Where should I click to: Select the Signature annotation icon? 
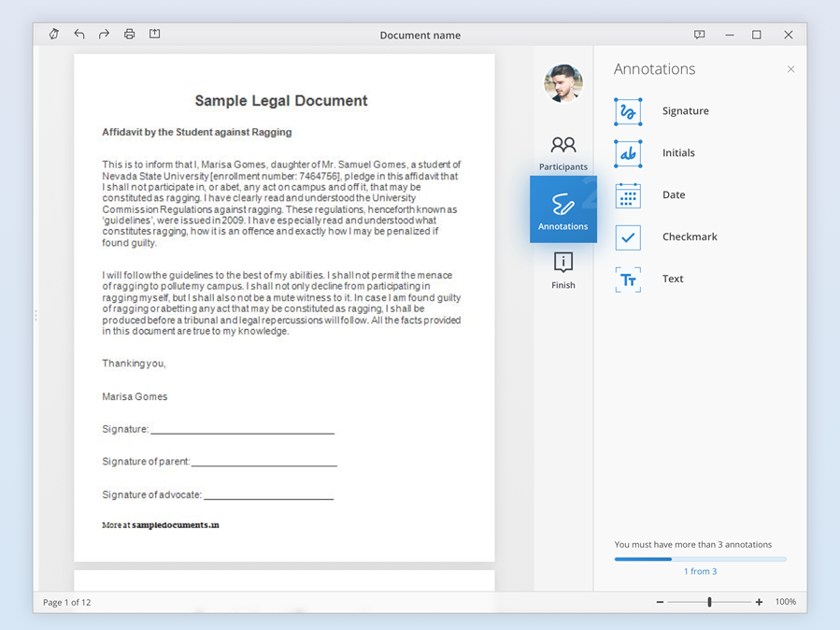pyautogui.click(x=628, y=111)
